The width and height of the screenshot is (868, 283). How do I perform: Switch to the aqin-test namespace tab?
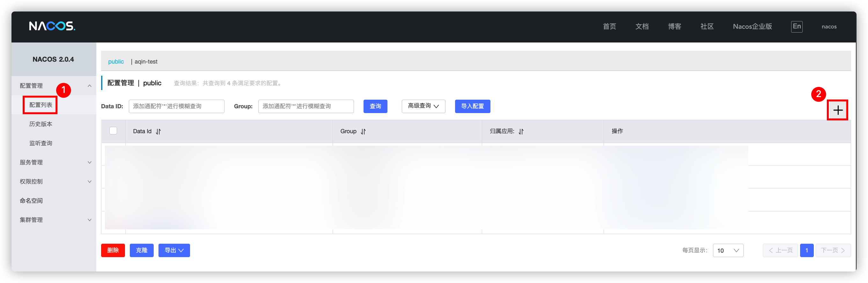(146, 61)
